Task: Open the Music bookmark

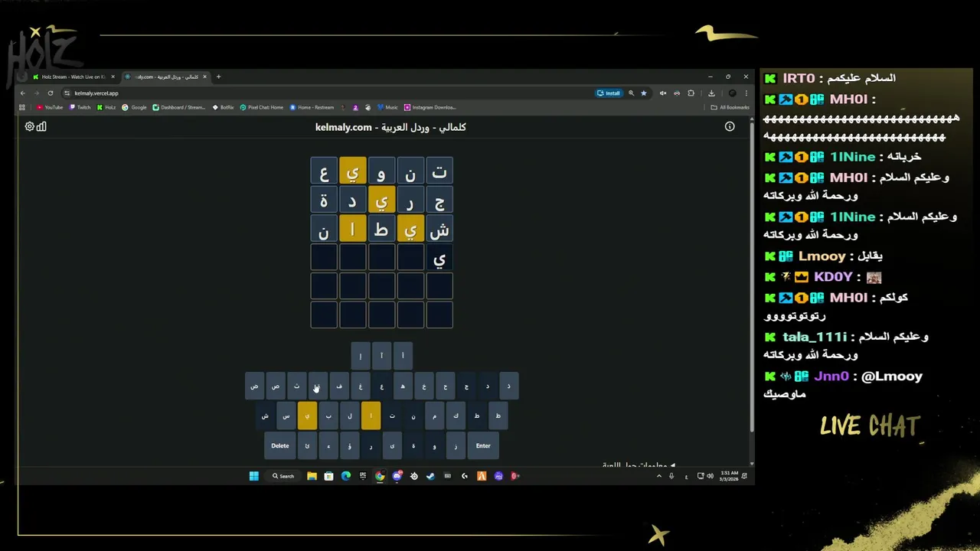Action: tap(387, 107)
